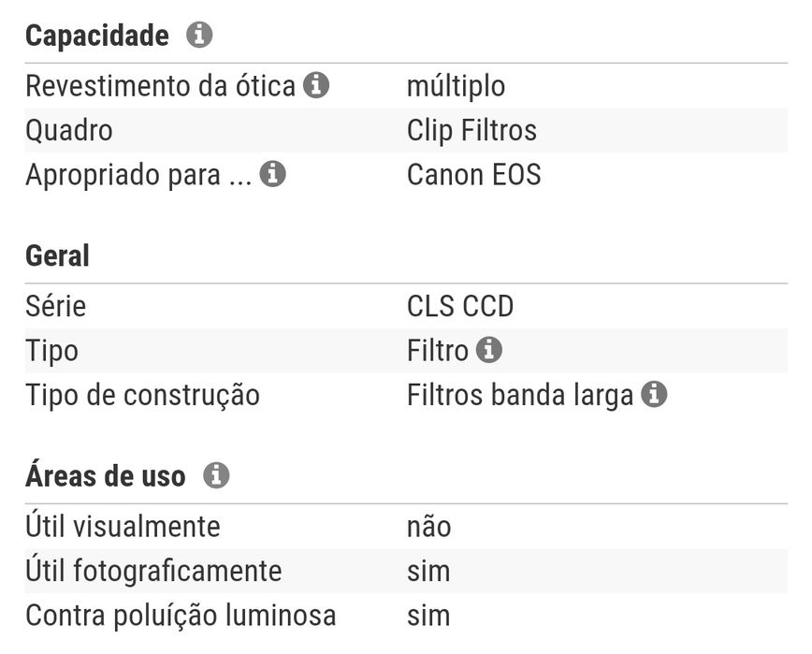
Task: Click the múltiplo coating value
Action: 456,86
